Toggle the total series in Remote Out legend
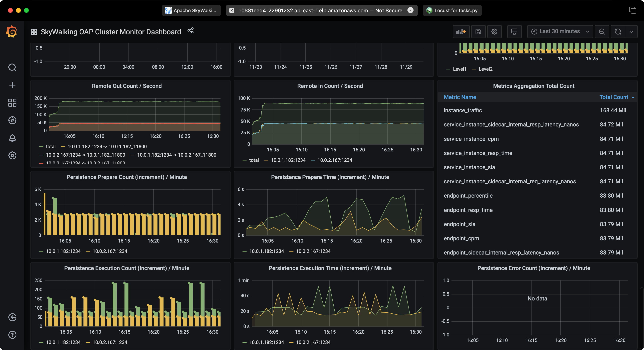 [50, 147]
